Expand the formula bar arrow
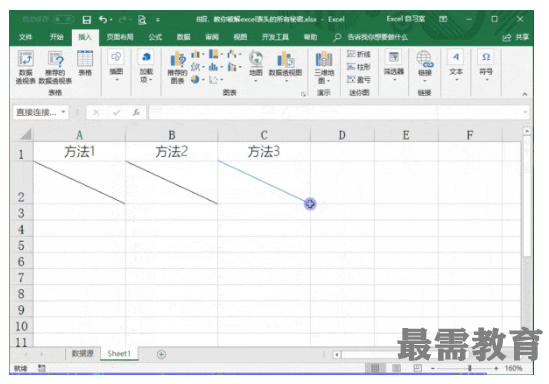Image resolution: width=549 pixels, height=384 pixels. (525, 112)
